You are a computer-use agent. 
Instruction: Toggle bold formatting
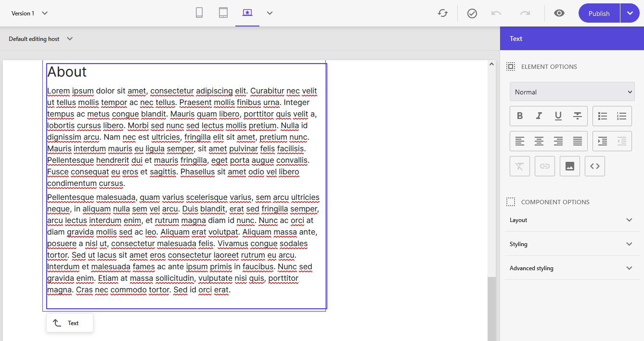coord(520,116)
